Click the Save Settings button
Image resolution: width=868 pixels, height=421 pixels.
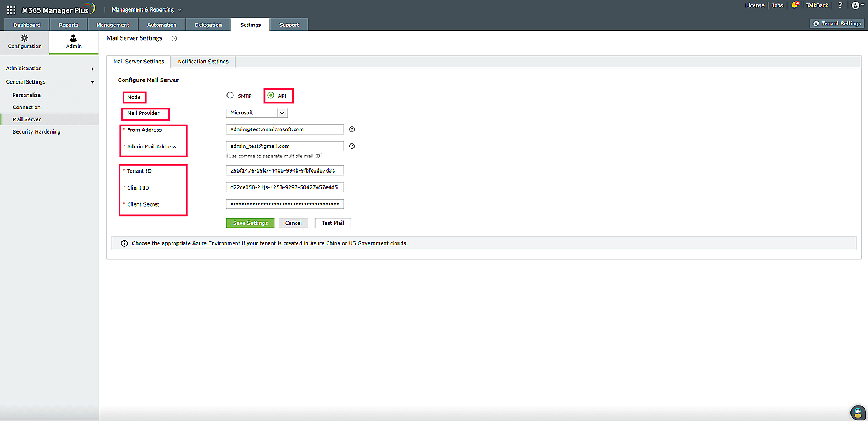tap(250, 223)
